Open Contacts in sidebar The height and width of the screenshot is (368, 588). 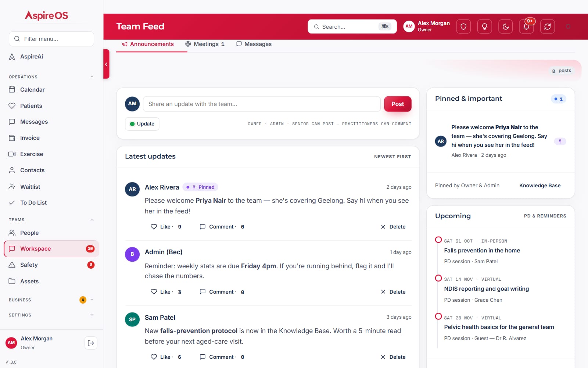click(x=51, y=170)
